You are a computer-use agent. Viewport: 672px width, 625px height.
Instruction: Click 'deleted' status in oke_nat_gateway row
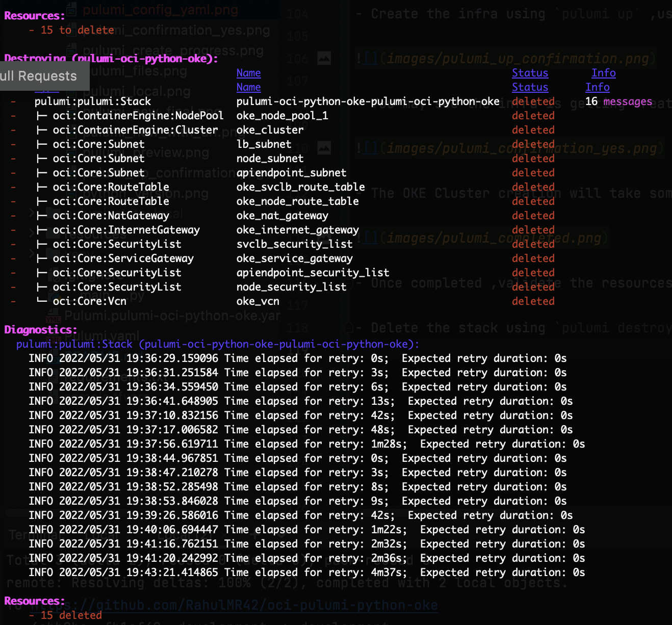coord(533,216)
